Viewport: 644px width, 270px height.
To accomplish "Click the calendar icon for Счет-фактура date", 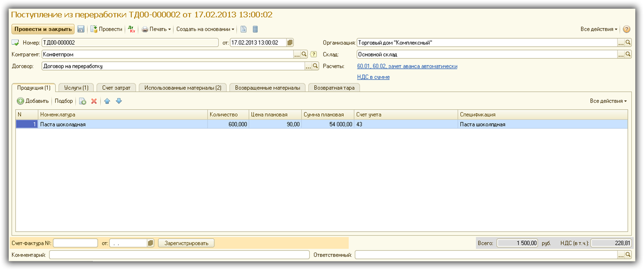I will 151,243.
